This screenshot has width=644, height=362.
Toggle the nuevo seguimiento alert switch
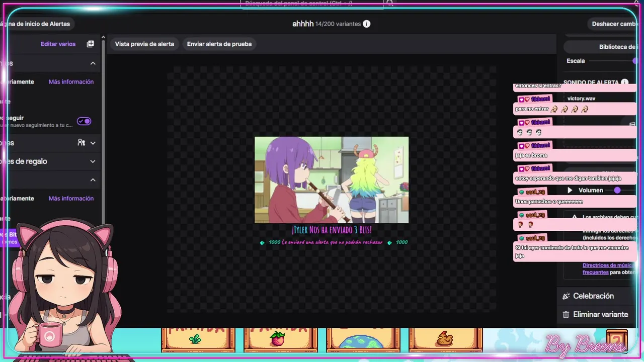tap(84, 121)
